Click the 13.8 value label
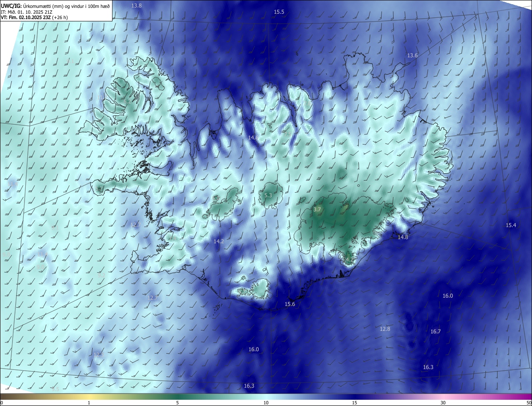The height and width of the screenshot is (406, 532). 136,6
